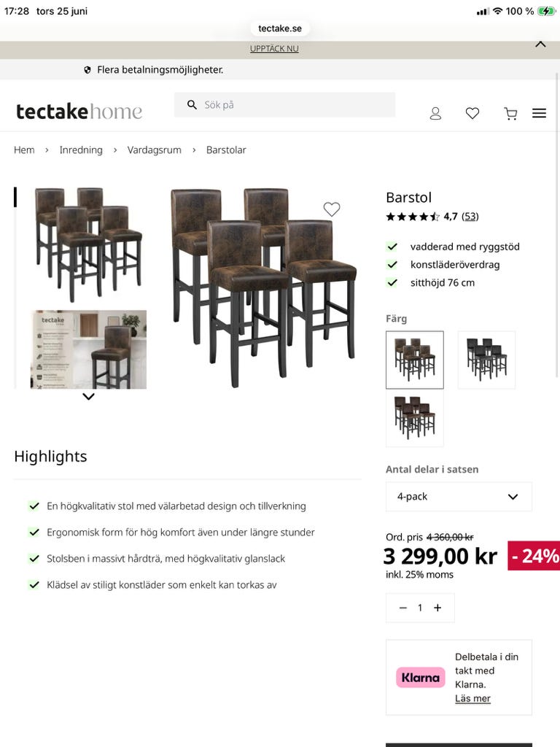Collapse the top banner with up chevron
Screen dimensions: 560x747
point(540,44)
